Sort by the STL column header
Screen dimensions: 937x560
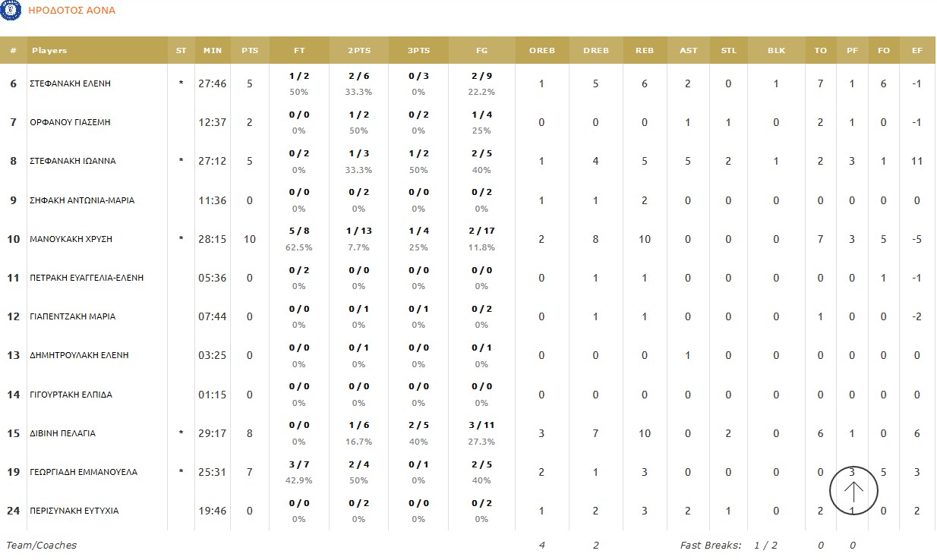click(728, 51)
